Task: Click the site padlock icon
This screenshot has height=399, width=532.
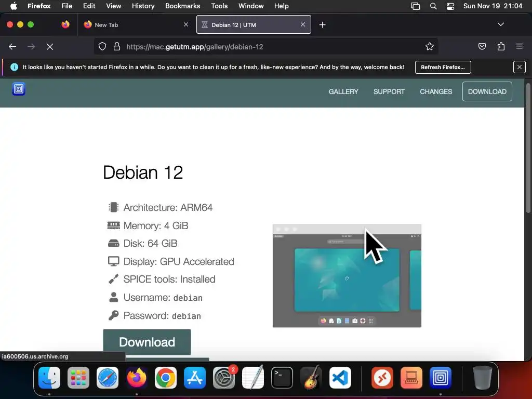Action: click(117, 46)
